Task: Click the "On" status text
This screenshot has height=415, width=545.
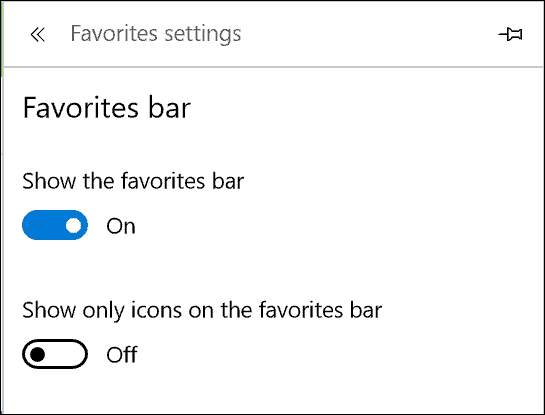Action: [121, 226]
